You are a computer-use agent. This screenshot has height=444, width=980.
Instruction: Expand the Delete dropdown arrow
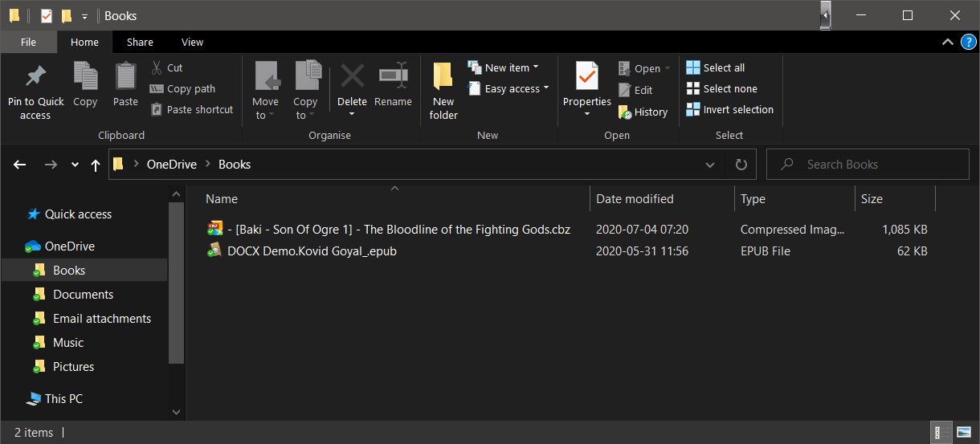pyautogui.click(x=352, y=115)
